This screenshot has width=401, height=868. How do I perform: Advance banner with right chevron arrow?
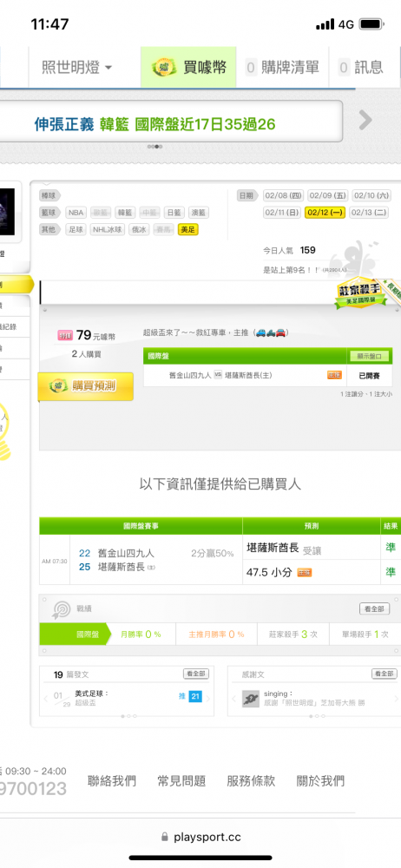(365, 120)
